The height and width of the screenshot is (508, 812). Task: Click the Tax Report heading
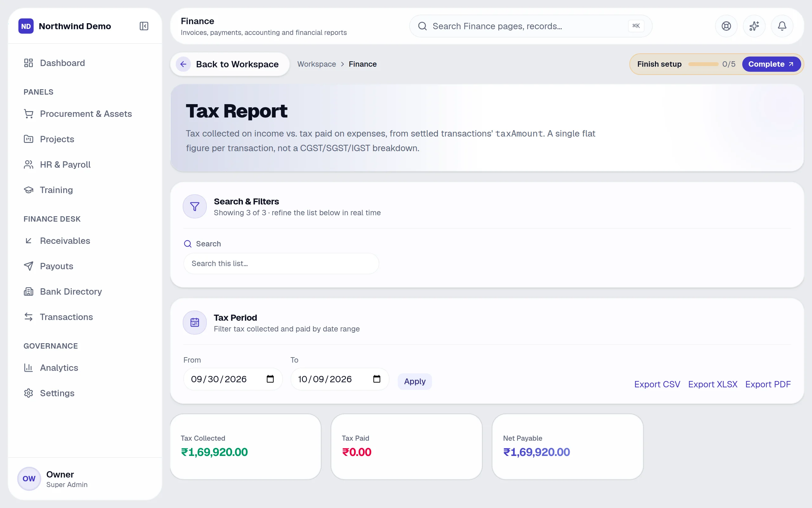(237, 111)
